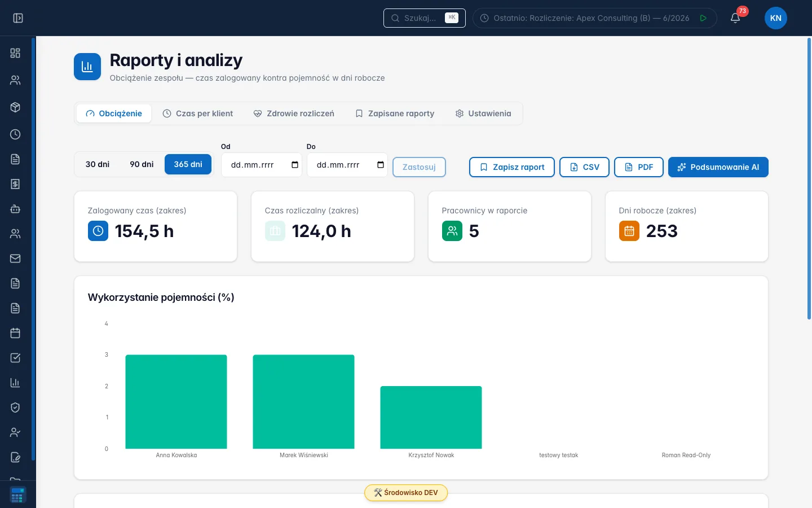Collapse the sidebar with the panel toggle icon
The height and width of the screenshot is (508, 812).
click(x=18, y=18)
